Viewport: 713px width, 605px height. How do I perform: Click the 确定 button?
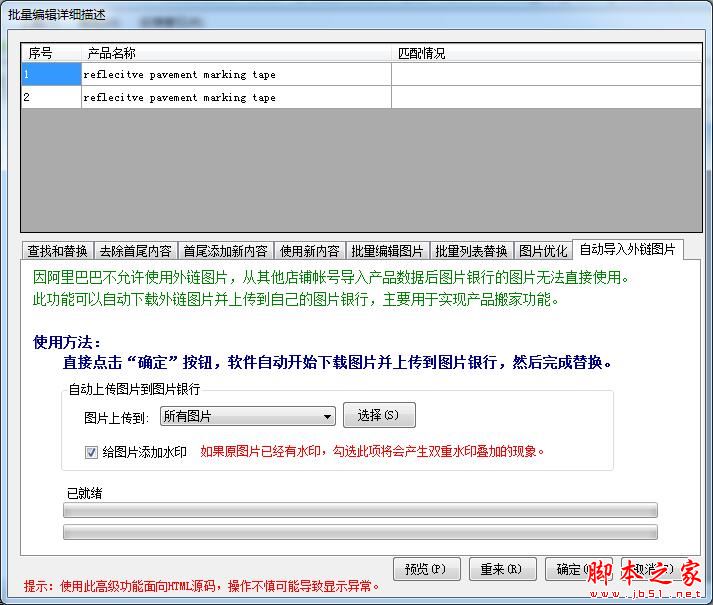[578, 569]
